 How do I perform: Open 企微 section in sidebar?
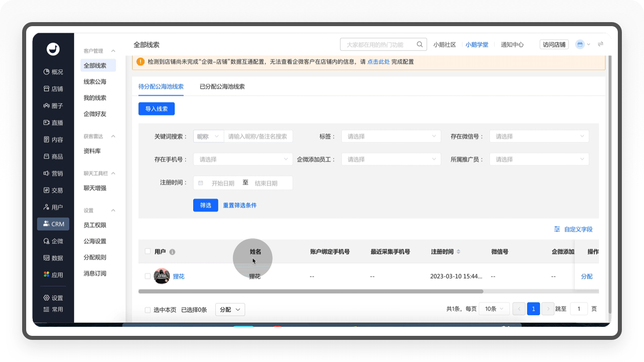tap(53, 241)
